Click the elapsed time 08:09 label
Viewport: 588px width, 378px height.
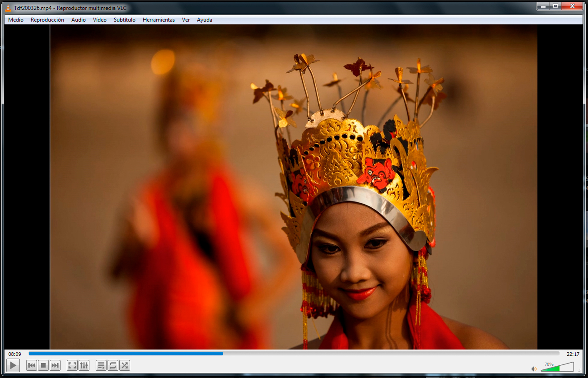(15, 354)
